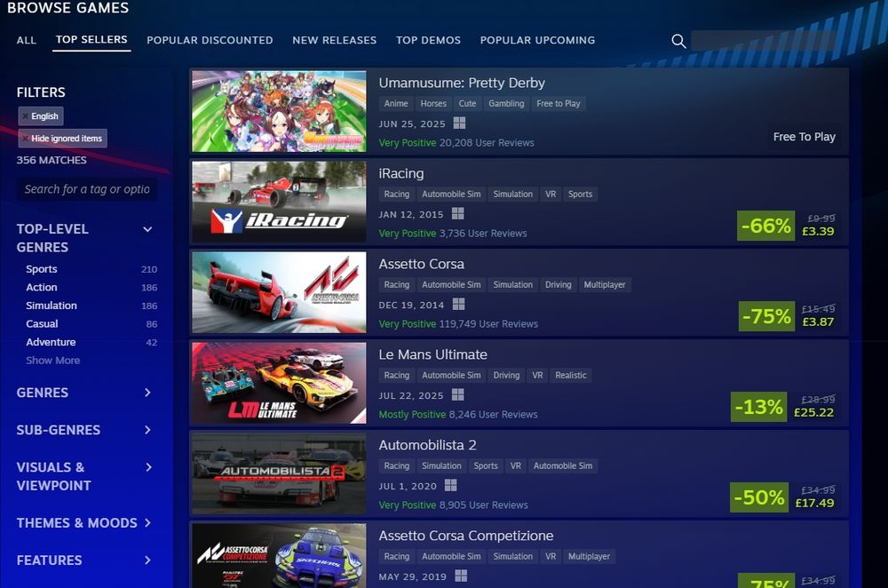Image resolution: width=888 pixels, height=588 pixels.
Task: Click Driving tag on Assetto Corsa Dec 19, 2014 row
Action: point(558,285)
